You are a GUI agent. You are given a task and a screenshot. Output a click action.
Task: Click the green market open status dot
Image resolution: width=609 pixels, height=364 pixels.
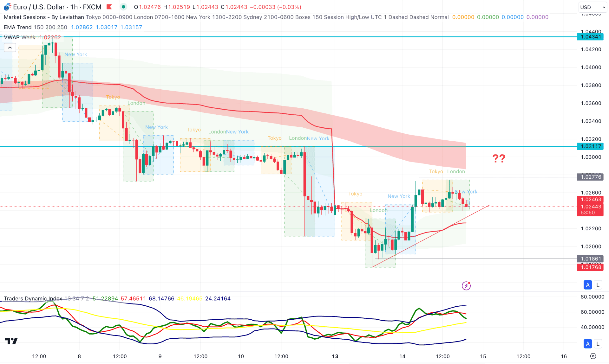123,7
